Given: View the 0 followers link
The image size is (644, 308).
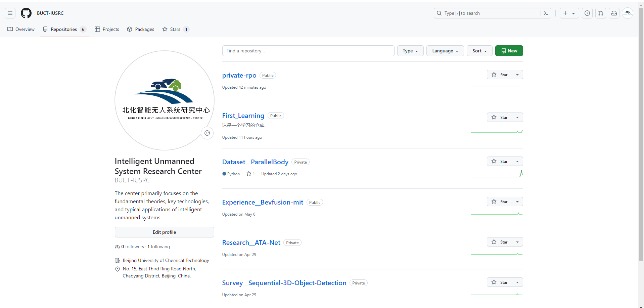Looking at the screenshot, I should pyautogui.click(x=133, y=247).
